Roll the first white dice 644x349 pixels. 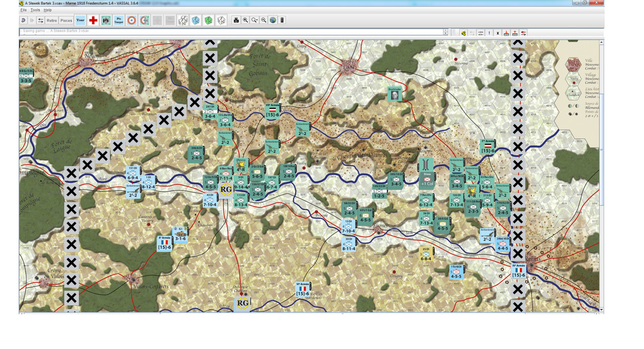[x=183, y=20]
